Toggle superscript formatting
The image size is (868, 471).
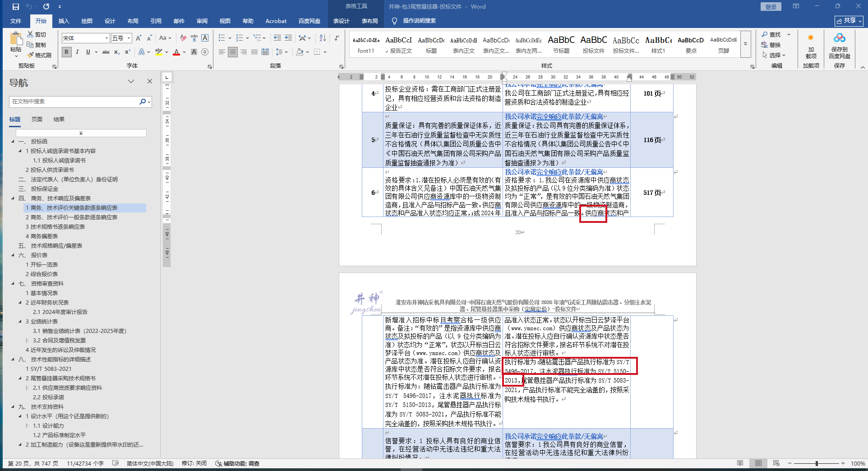click(x=128, y=52)
